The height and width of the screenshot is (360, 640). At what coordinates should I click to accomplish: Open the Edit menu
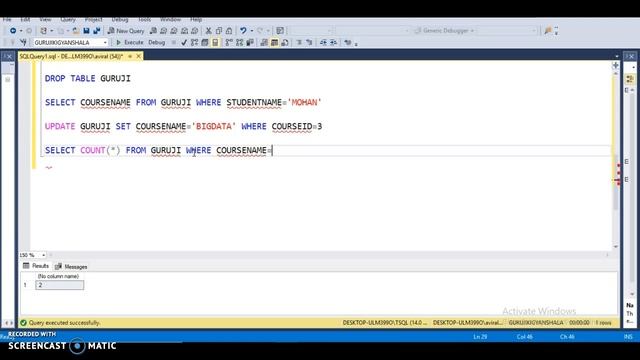click(25, 19)
